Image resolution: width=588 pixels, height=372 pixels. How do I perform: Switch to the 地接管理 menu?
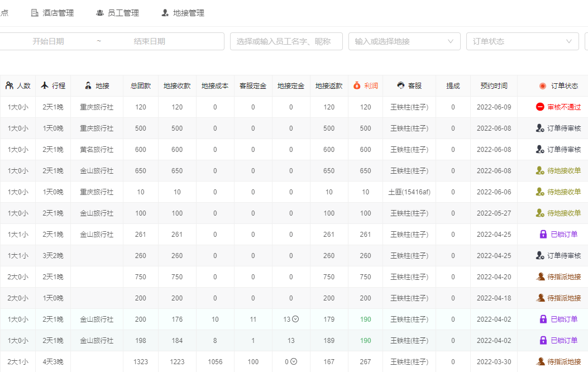183,13
